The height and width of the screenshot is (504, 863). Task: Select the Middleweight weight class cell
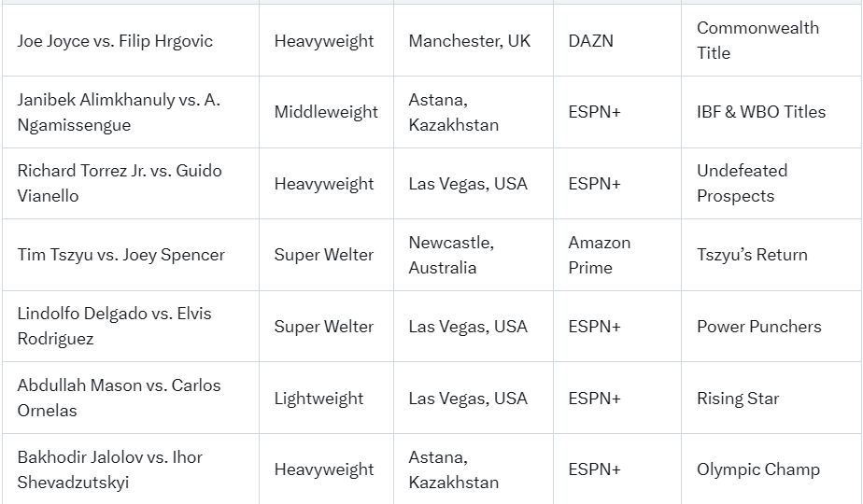(326, 112)
